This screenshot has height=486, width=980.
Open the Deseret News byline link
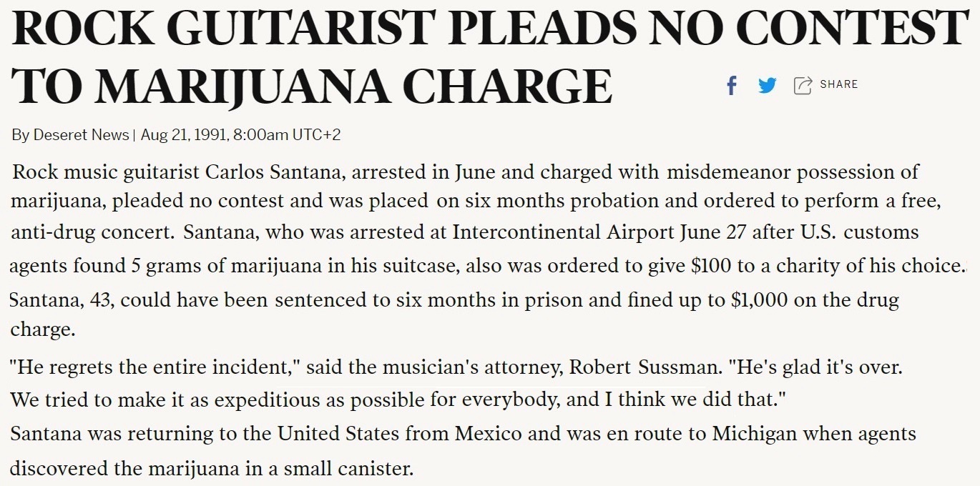click(x=82, y=134)
